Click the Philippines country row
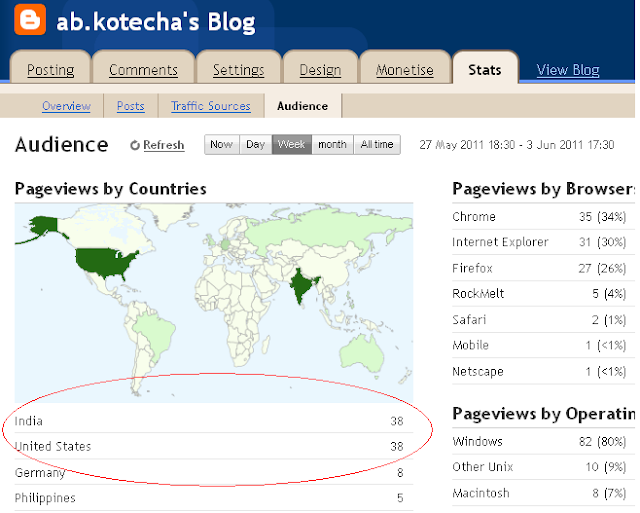The height and width of the screenshot is (513, 640). point(214,498)
